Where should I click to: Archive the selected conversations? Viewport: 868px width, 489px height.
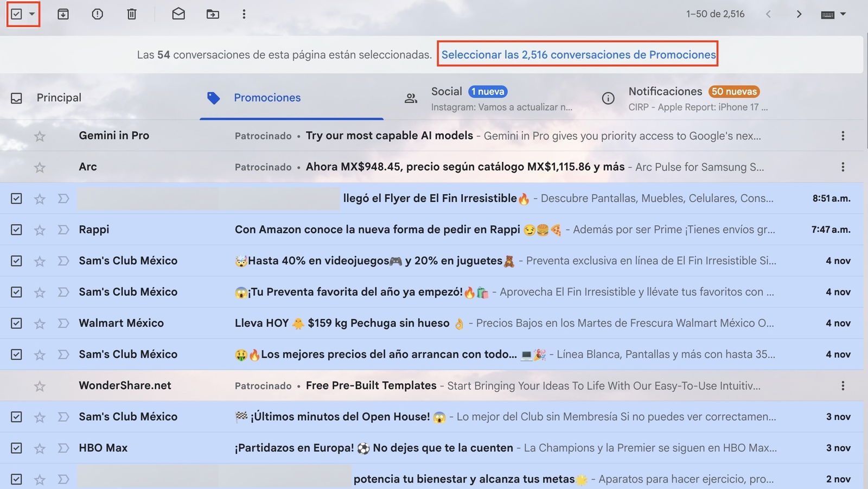pos(63,14)
